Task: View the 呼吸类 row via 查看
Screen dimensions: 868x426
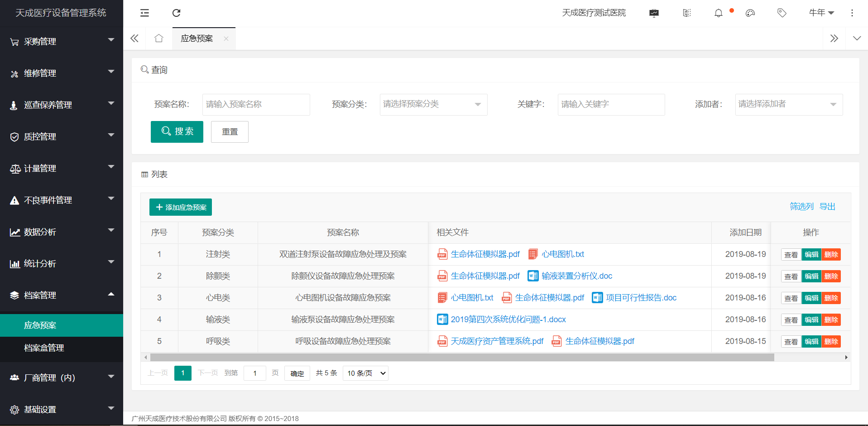Action: pos(791,342)
